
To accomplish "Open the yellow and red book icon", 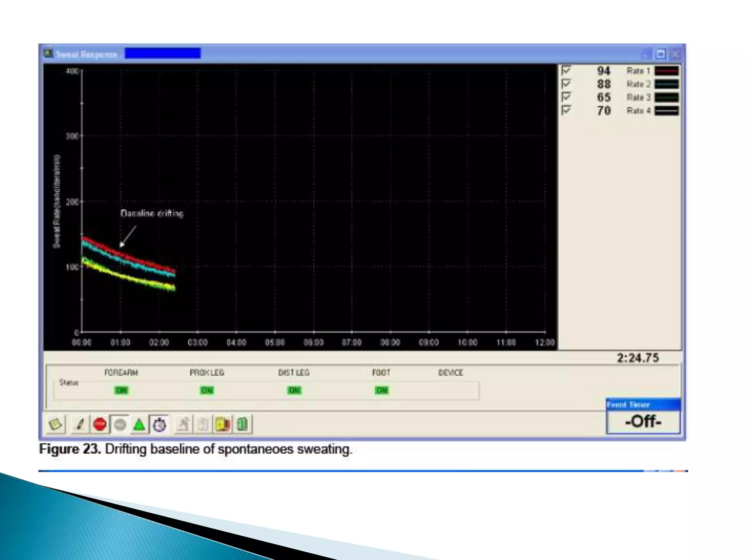I will [222, 424].
